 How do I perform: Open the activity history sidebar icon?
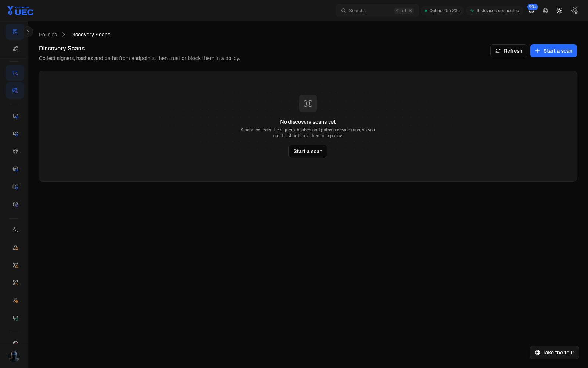point(15,230)
